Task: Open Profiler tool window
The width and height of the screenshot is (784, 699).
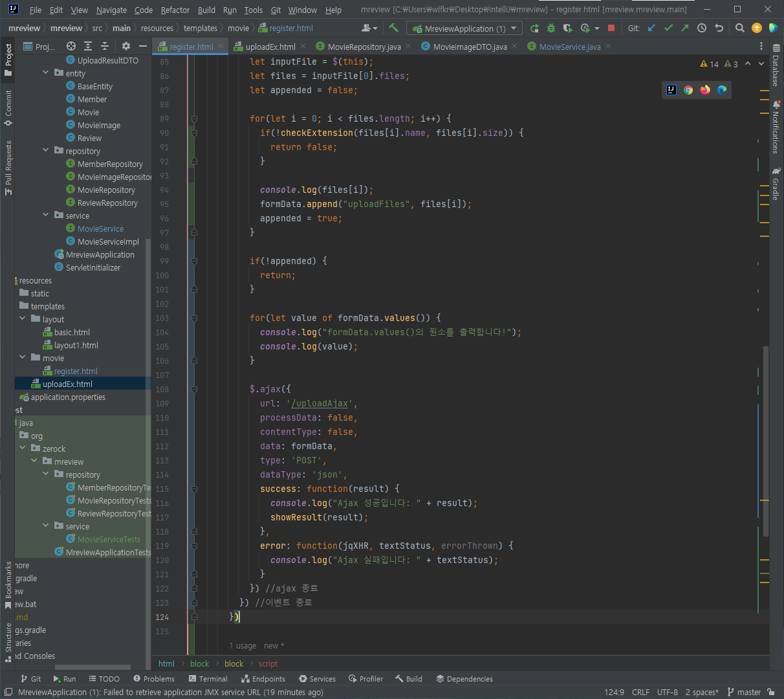Action: (366, 679)
